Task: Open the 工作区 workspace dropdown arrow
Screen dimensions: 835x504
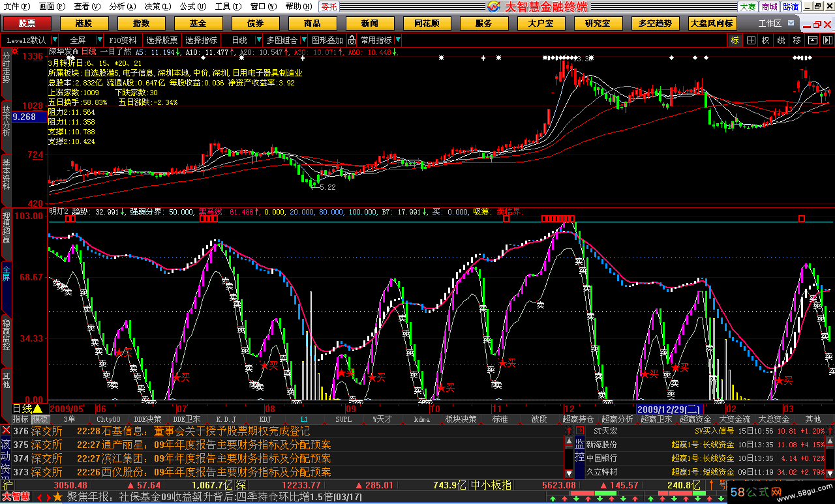Action: coord(791,23)
